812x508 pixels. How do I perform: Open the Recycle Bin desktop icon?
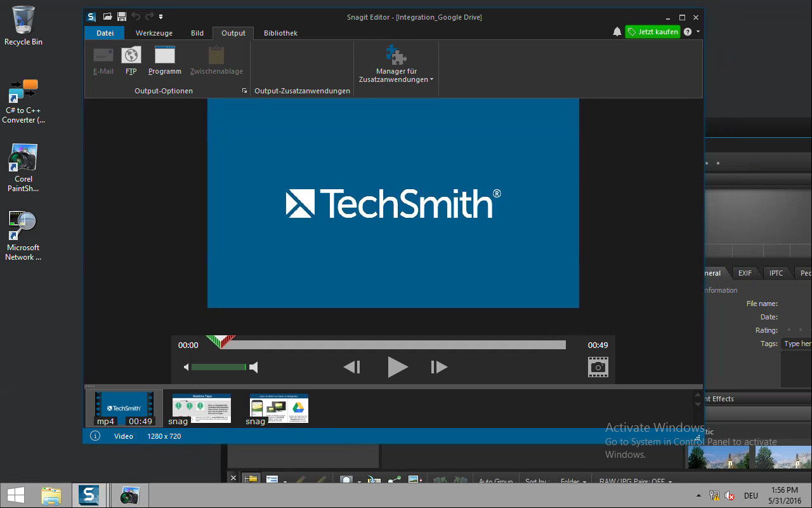point(23,26)
